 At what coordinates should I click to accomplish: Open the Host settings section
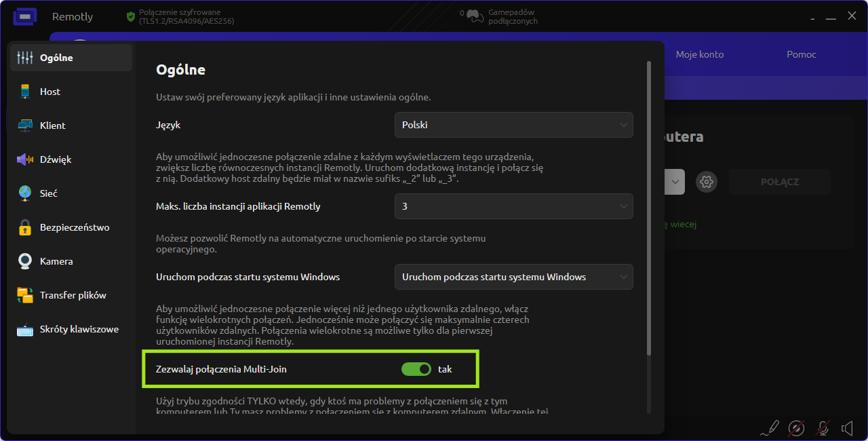click(x=50, y=92)
